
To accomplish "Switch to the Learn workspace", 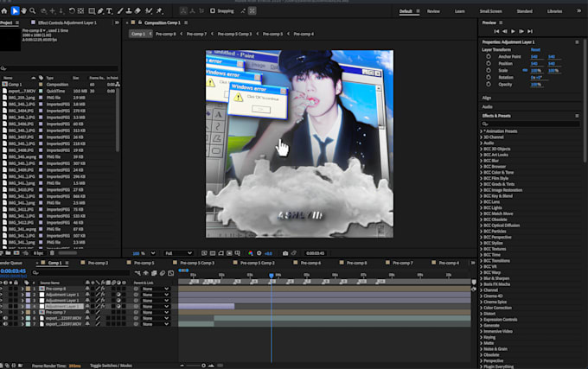I will (x=460, y=11).
